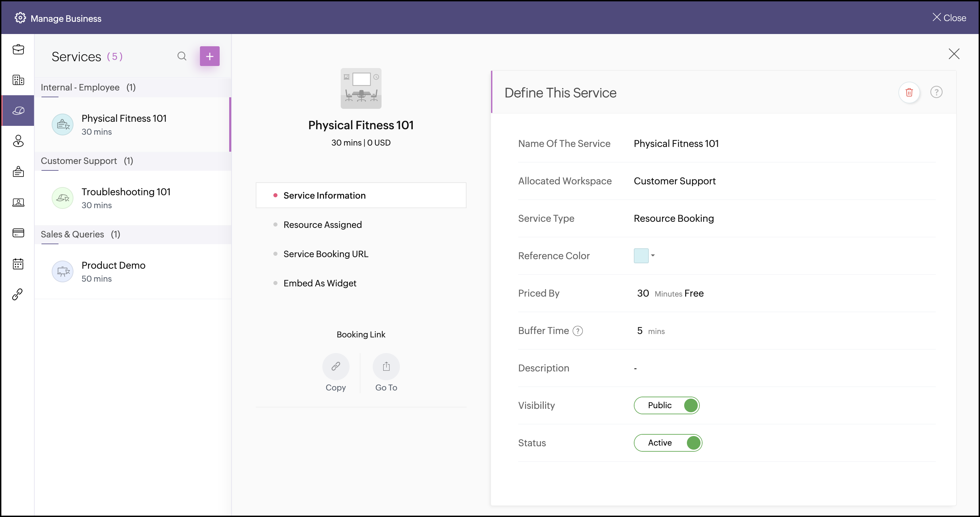980x517 pixels.
Task: Open the briefcase icon in left sidebar
Action: pos(18,49)
